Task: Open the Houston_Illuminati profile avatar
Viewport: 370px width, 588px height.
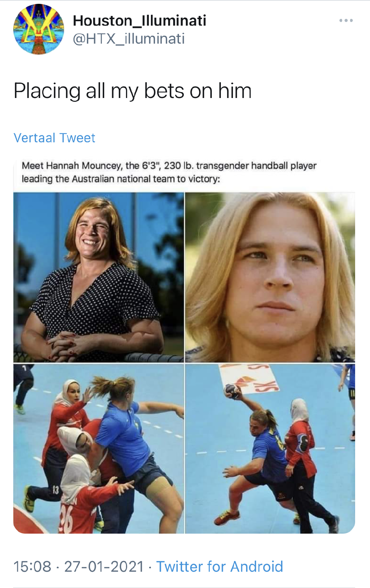Action: (x=38, y=29)
